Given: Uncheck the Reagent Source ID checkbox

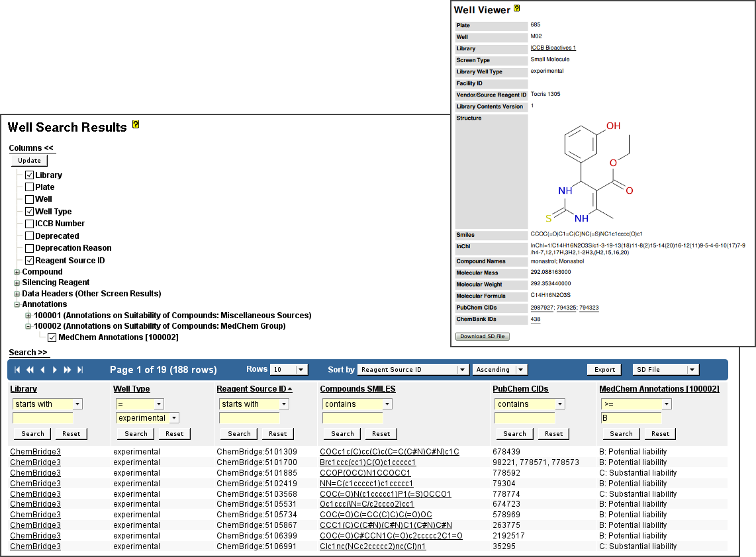Looking at the screenshot, I should tap(29, 260).
